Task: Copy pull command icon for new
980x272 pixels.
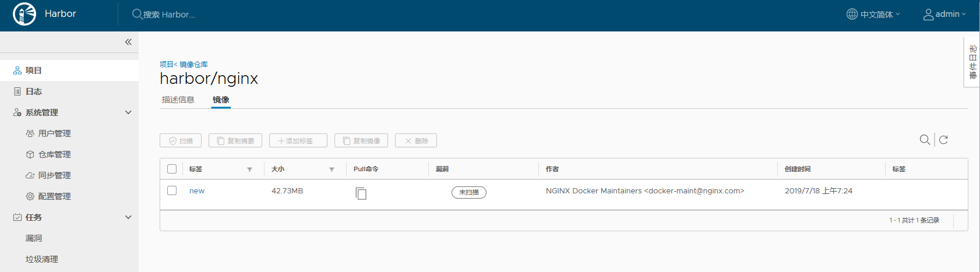Action: (x=361, y=193)
